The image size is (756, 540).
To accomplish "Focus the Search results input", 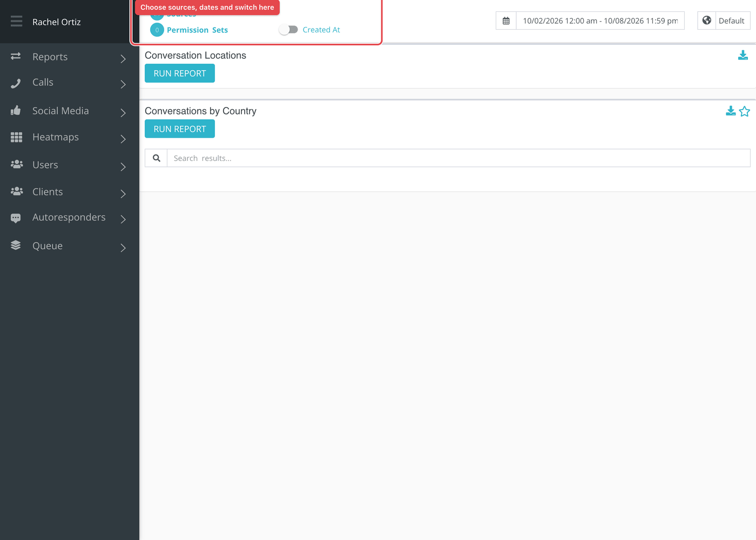I will point(458,158).
